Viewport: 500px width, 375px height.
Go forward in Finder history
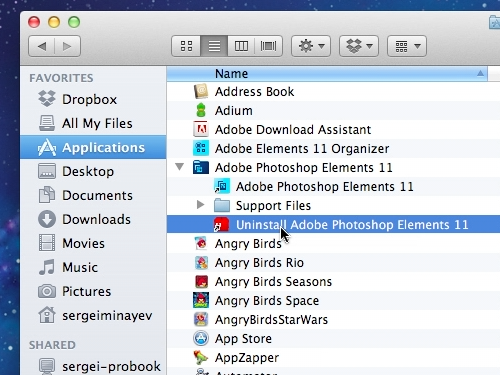67,46
